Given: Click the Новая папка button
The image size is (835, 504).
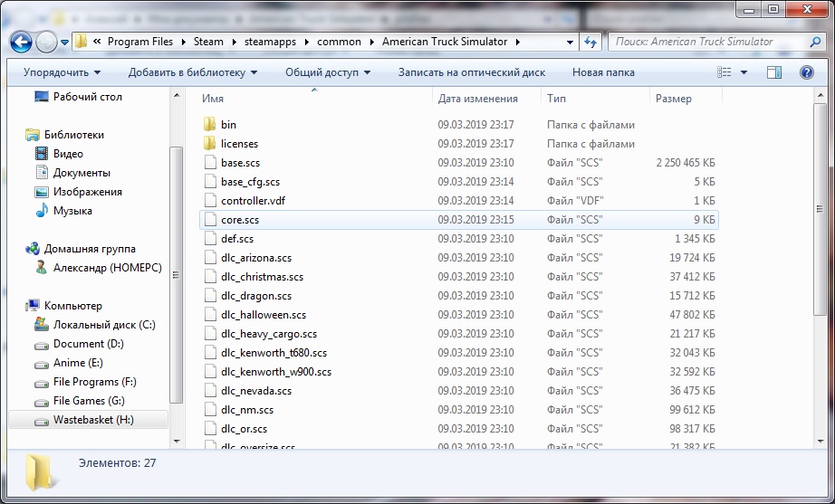Looking at the screenshot, I should point(603,72).
